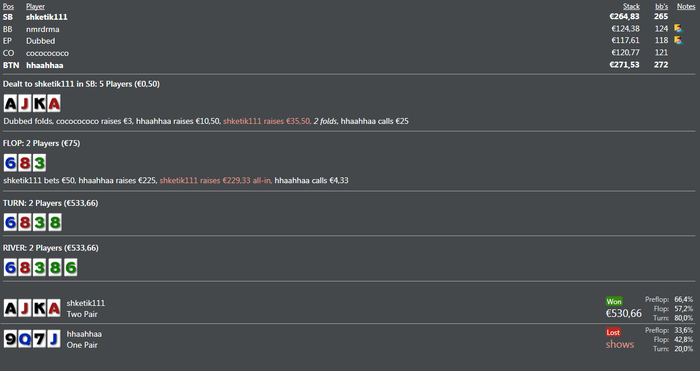The height and width of the screenshot is (371, 700).
Task: Click shketik111's €35,50 raise in the preflop text
Action: click(267, 121)
